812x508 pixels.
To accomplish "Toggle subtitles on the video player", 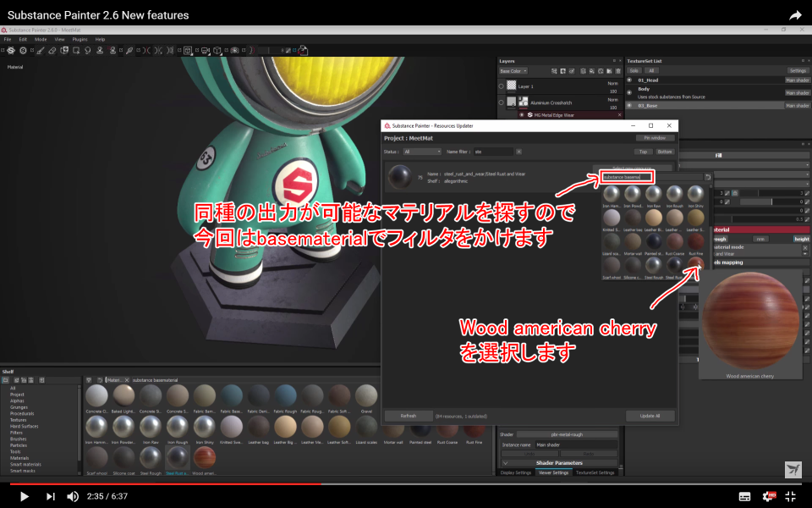I will [744, 497].
